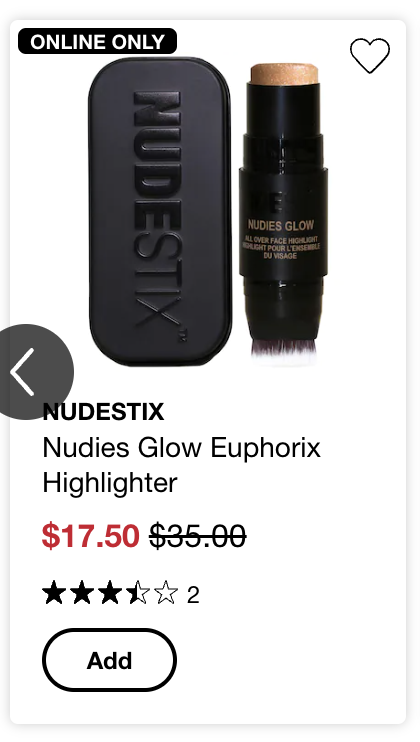Open Nudies Glow Euphorix Highlighter product title
The image size is (420, 742).
pos(182,465)
